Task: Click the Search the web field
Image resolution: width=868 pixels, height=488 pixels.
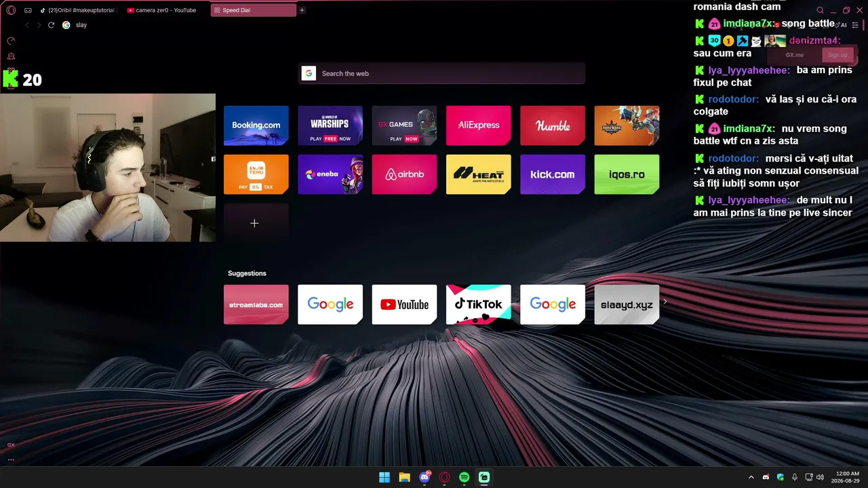Action: click(x=441, y=73)
